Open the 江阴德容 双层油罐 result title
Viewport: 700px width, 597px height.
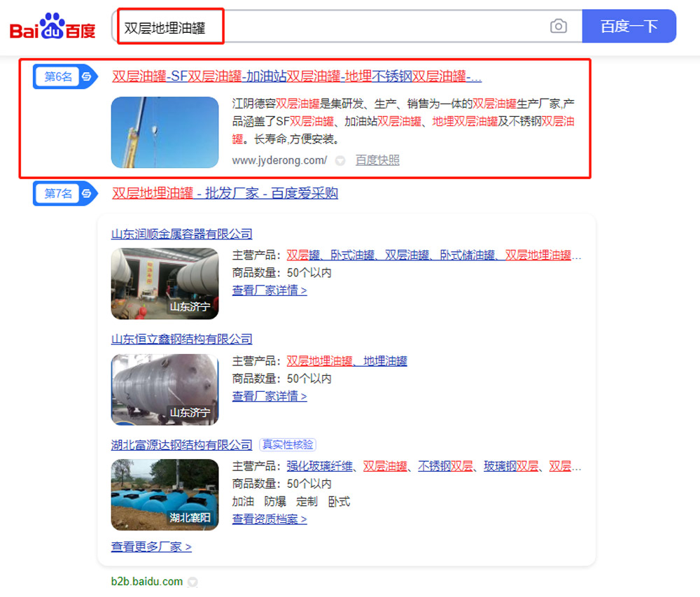click(297, 77)
